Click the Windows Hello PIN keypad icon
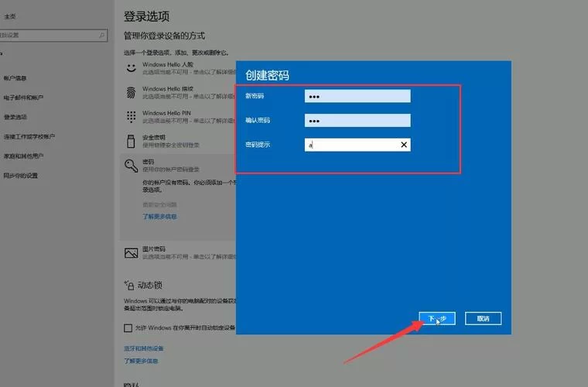 click(131, 117)
